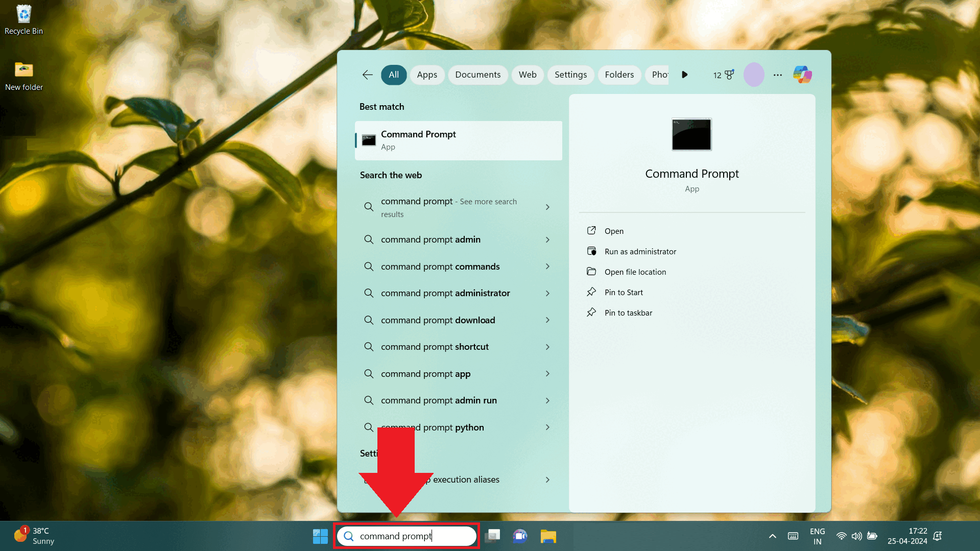Open the Command Prompt app icon preview
The width and height of the screenshot is (980, 551).
[x=691, y=134]
